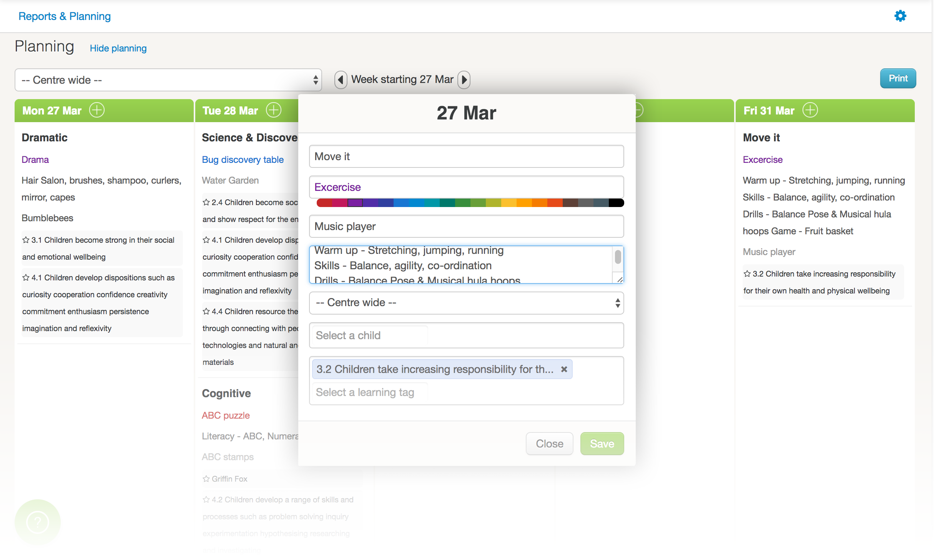The height and width of the screenshot is (560, 934).
Task: Remove the 3.2 learning tag
Action: (564, 369)
